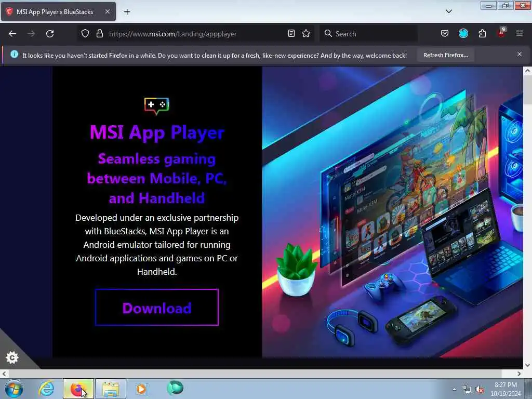Viewport: 532px width, 399px height.
Task: Open tracking protection shield icon
Action: point(85,33)
